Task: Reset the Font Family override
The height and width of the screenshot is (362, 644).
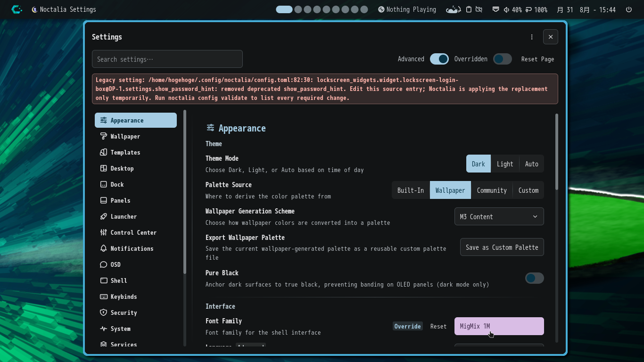Action: pos(438,326)
